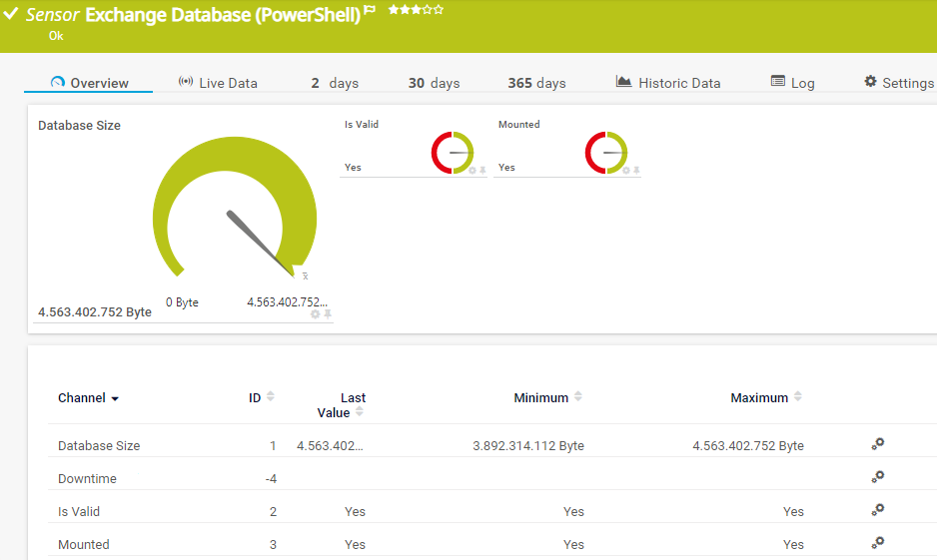
Task: Pin the Database Size gauge
Action: coord(327,314)
